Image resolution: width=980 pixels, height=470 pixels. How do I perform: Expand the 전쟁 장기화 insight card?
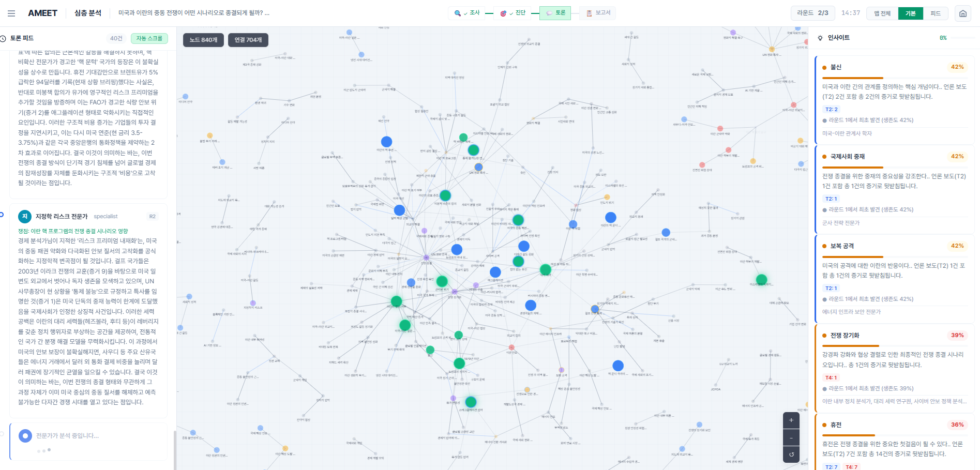tap(845, 336)
